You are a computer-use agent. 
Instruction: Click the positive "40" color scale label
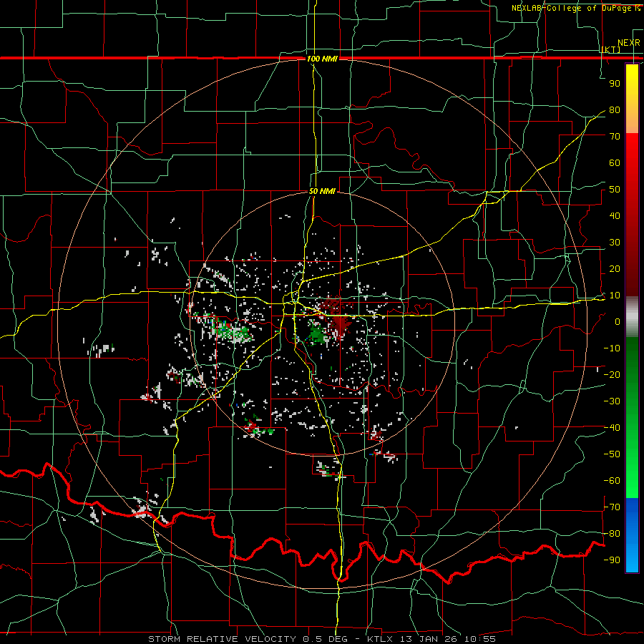point(615,216)
